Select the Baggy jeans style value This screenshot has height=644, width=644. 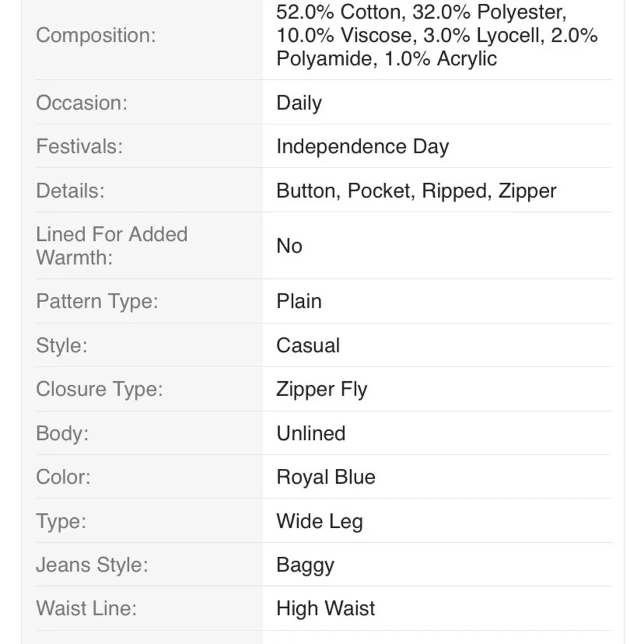click(x=305, y=565)
